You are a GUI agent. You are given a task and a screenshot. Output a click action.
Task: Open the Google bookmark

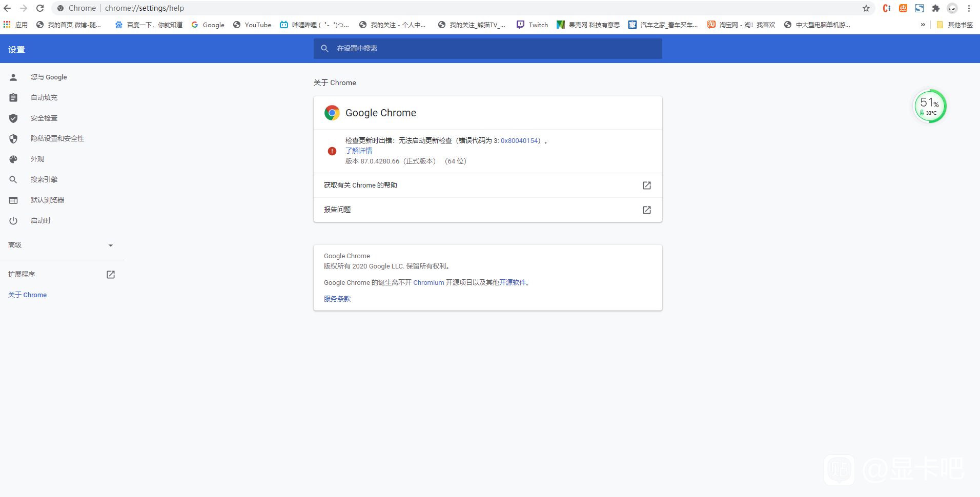point(208,25)
